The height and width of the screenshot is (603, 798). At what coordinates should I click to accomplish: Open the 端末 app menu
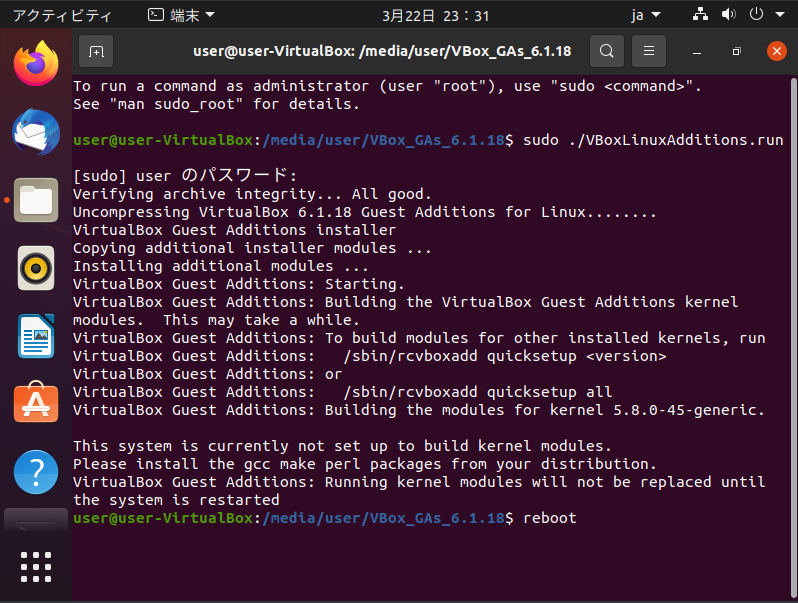pyautogui.click(x=181, y=15)
